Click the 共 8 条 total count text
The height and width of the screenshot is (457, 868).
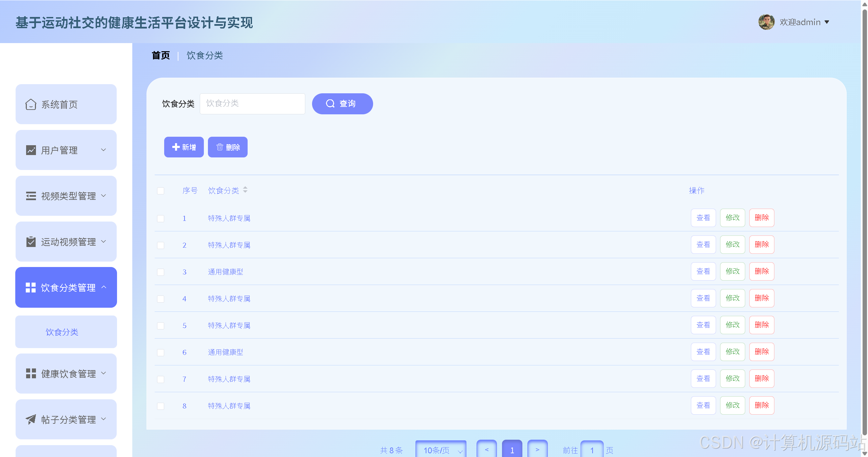click(x=391, y=450)
